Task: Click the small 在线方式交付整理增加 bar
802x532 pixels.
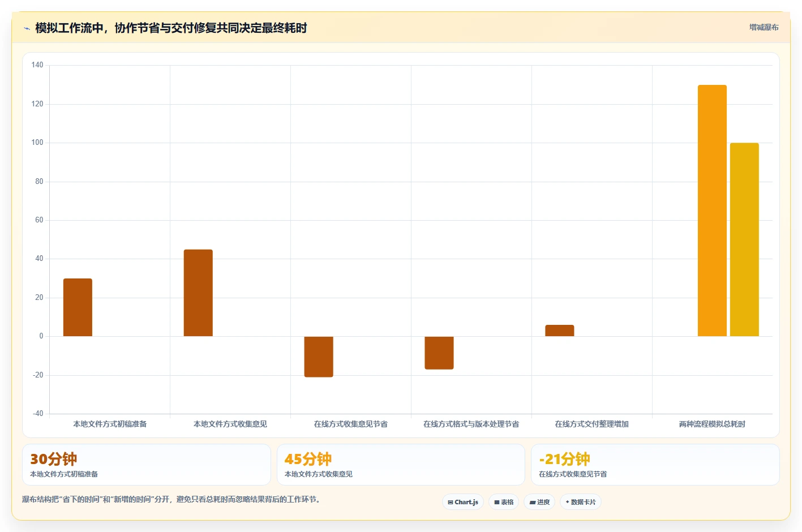Action: (560, 331)
